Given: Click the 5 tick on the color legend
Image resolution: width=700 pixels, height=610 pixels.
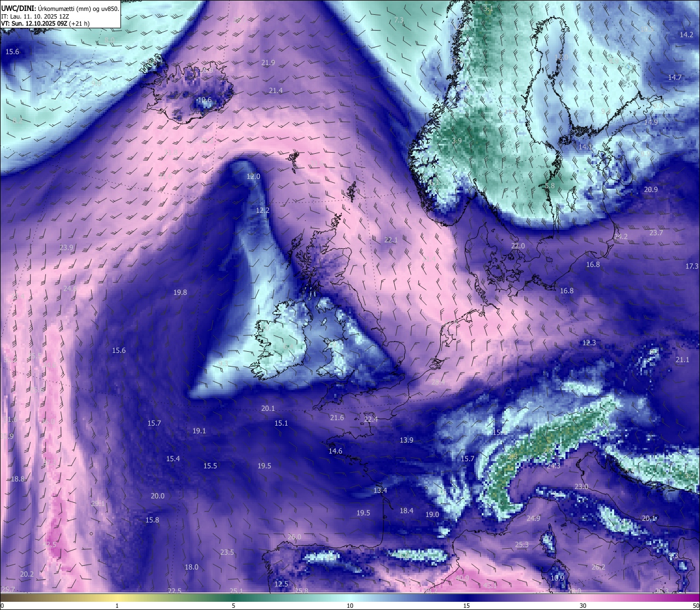Looking at the screenshot, I should [x=234, y=606].
